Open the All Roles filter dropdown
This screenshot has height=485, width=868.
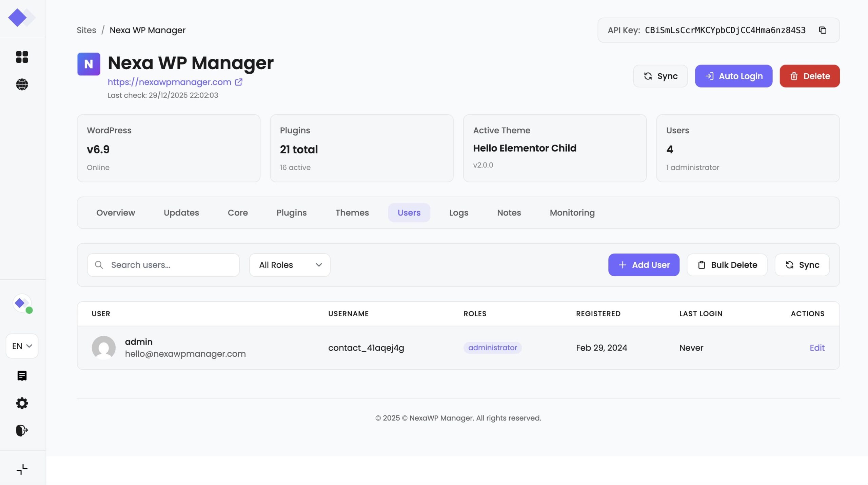(x=290, y=265)
